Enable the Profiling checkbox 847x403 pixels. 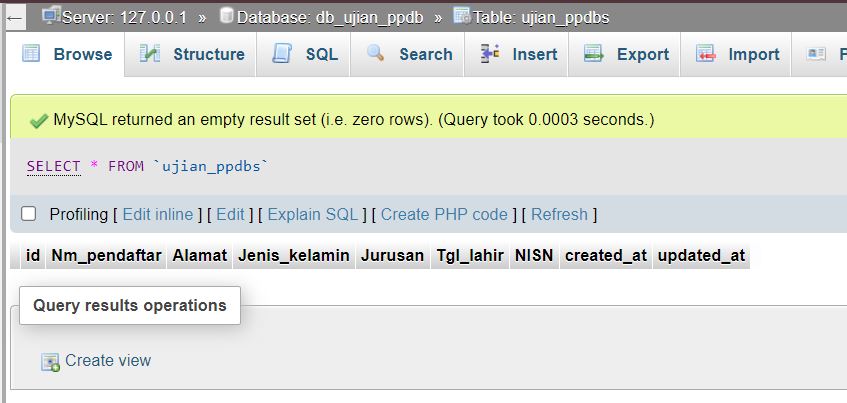pos(29,214)
